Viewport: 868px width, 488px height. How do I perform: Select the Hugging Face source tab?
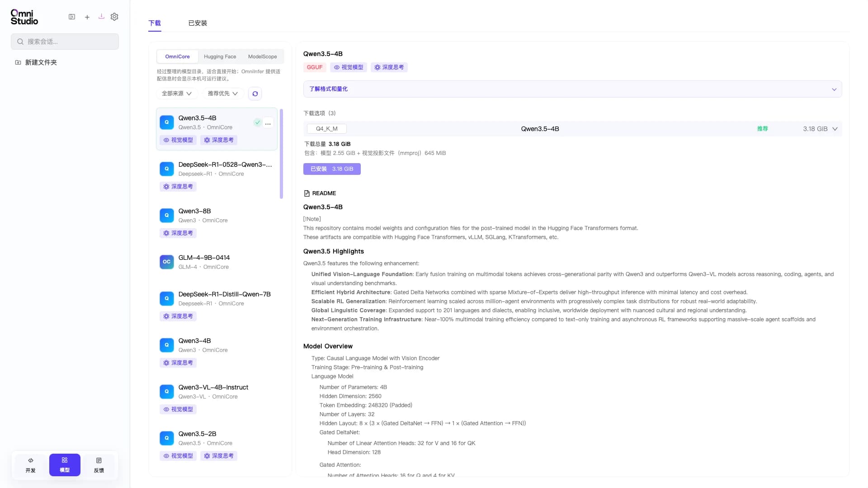point(220,56)
